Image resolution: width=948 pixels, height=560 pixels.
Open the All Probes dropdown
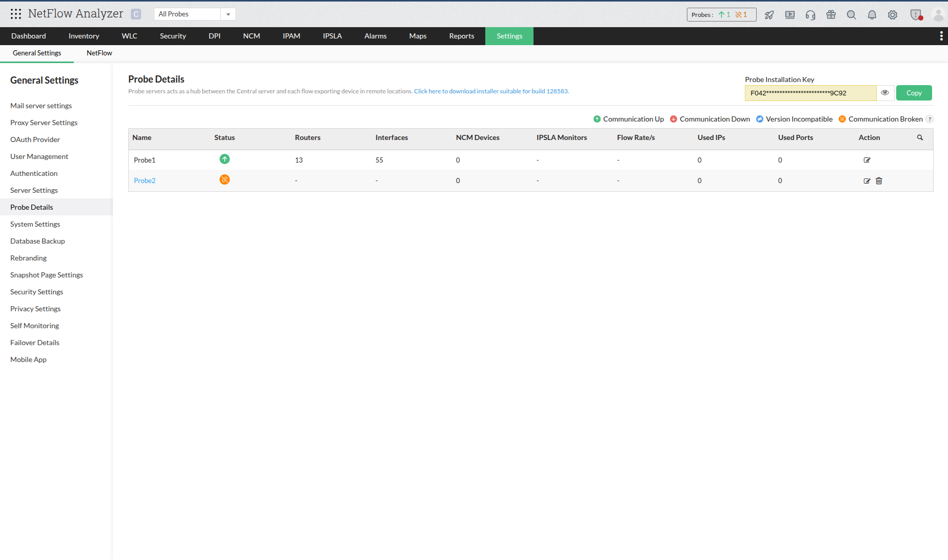coord(228,14)
